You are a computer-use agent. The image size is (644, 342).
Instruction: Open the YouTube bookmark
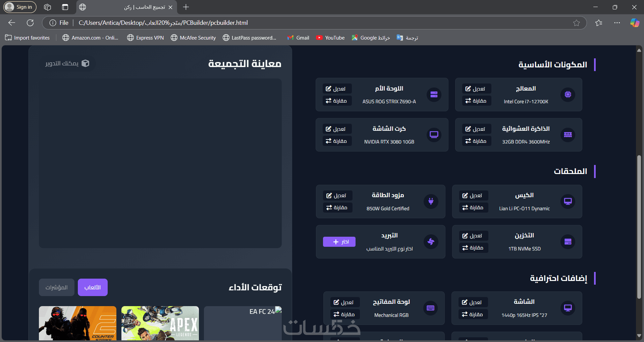tap(330, 38)
